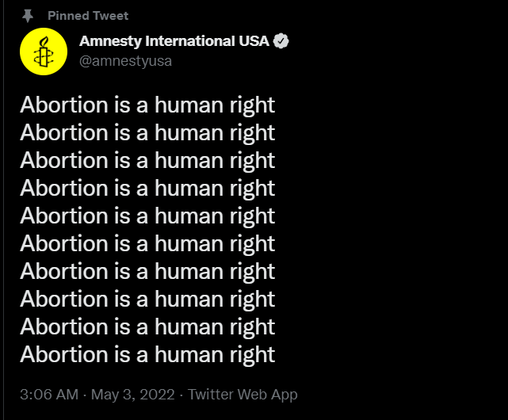Click the May 3, 2022 date
The width and height of the screenshot is (508, 420).
[133, 395]
